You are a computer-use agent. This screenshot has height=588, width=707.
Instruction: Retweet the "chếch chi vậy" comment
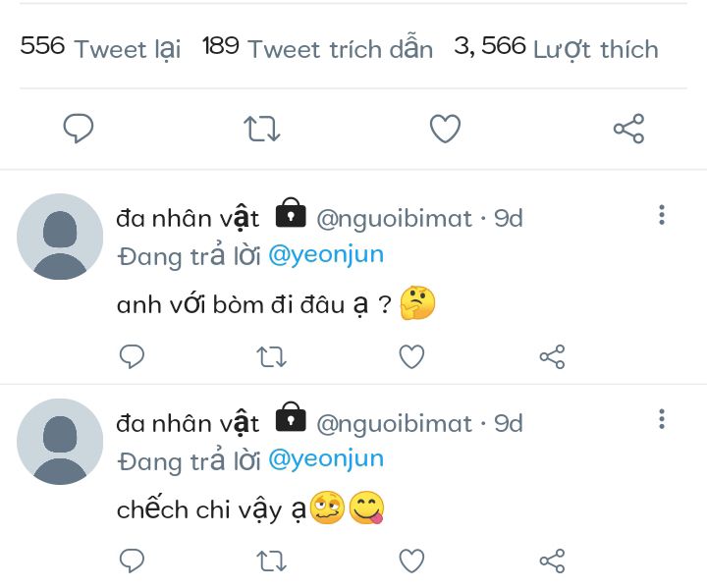[271, 561]
